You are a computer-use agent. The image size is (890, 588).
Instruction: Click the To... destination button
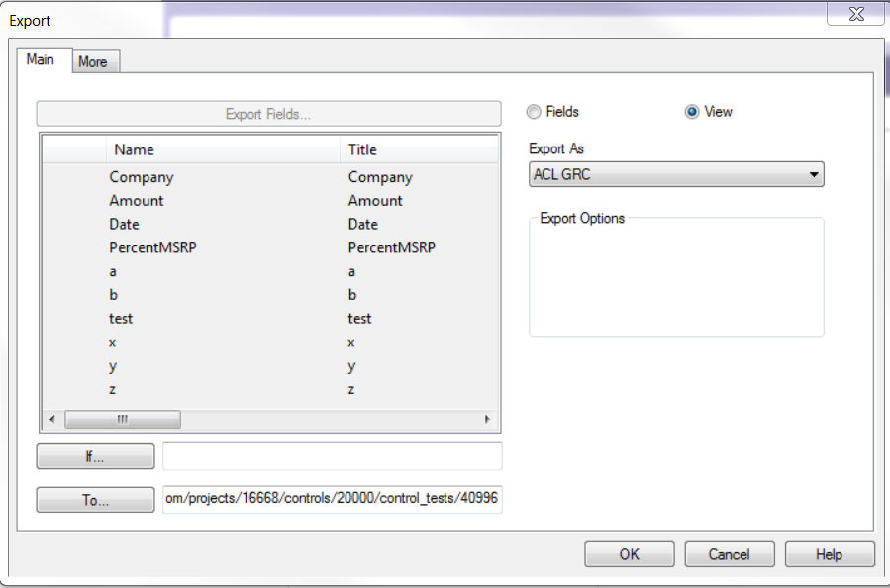[x=95, y=500]
